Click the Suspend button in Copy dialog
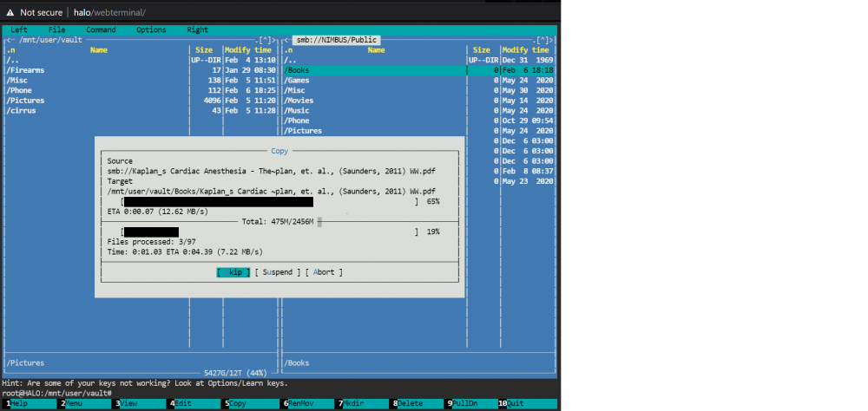 [x=278, y=272]
